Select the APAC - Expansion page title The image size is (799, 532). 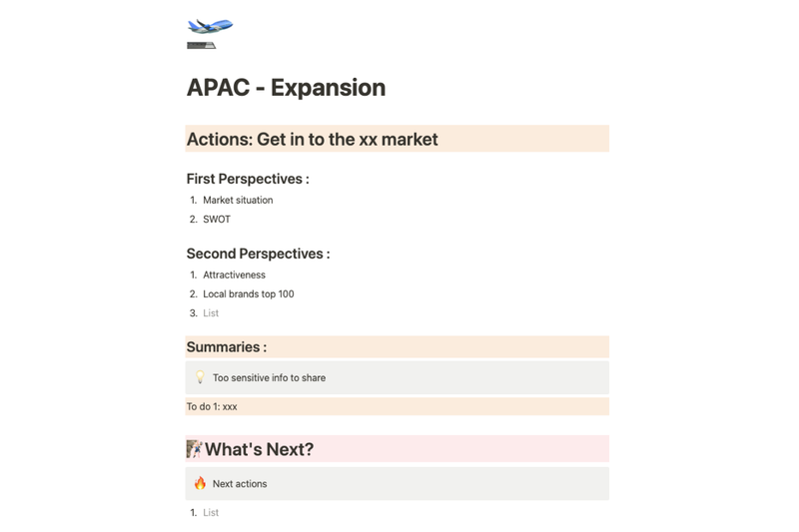coord(286,88)
